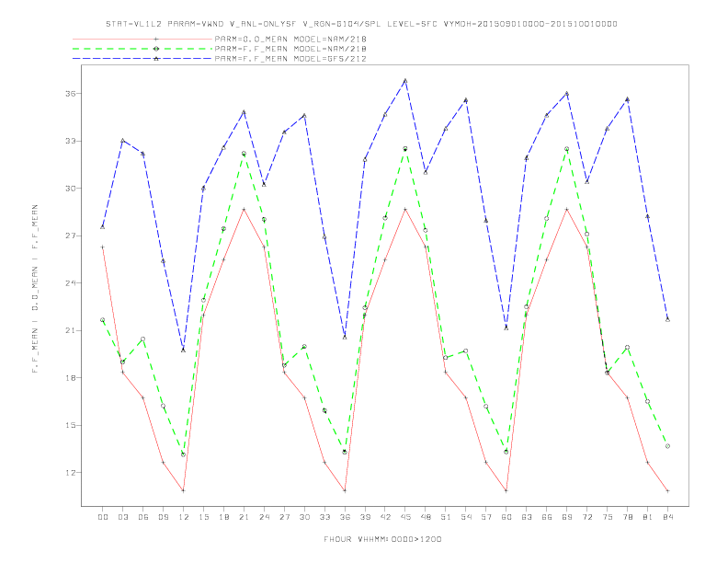Click forecast hour 78 on x-axis
The width and height of the screenshot is (728, 563).
627,517
